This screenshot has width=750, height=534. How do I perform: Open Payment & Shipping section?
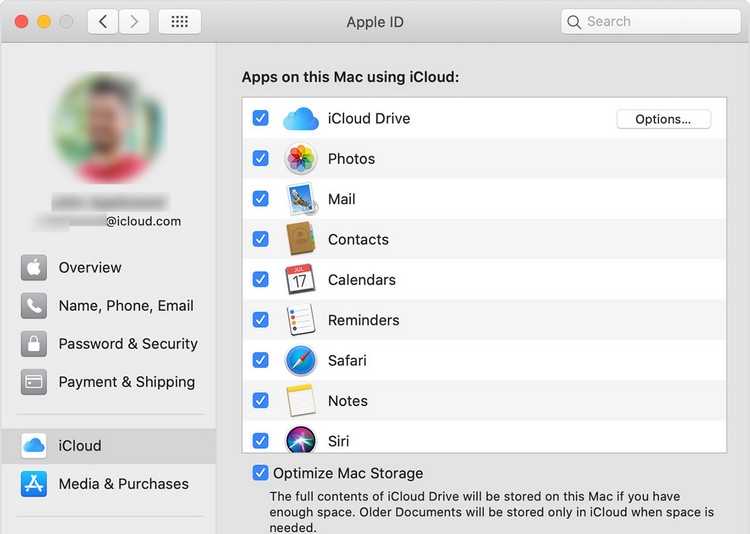[108, 382]
